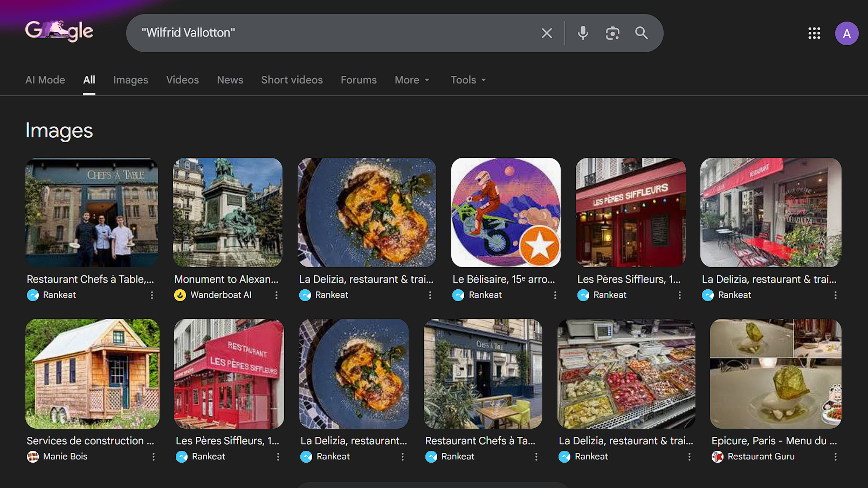The image size is (868, 488).
Task: Clear the search box text
Action: click(547, 33)
